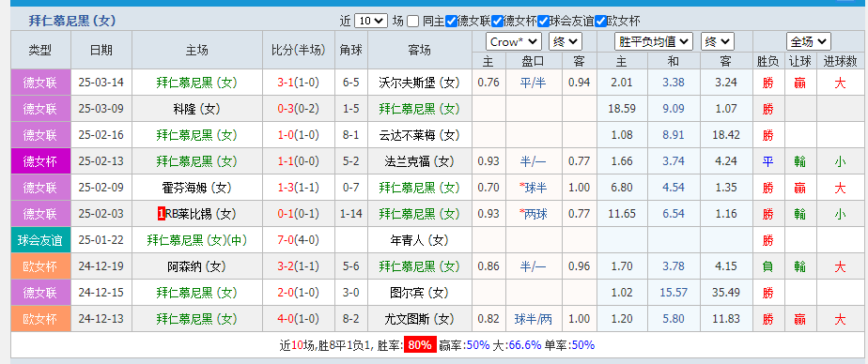Open 阿森纳 (女) team link
Image resolution: width=868 pixels, height=364 pixels.
[197, 266]
